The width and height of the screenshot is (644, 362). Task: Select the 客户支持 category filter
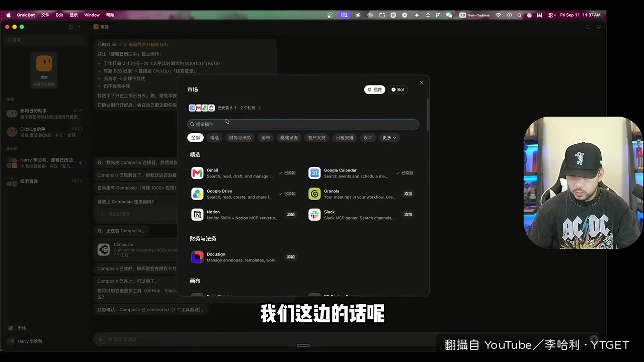pos(317,137)
